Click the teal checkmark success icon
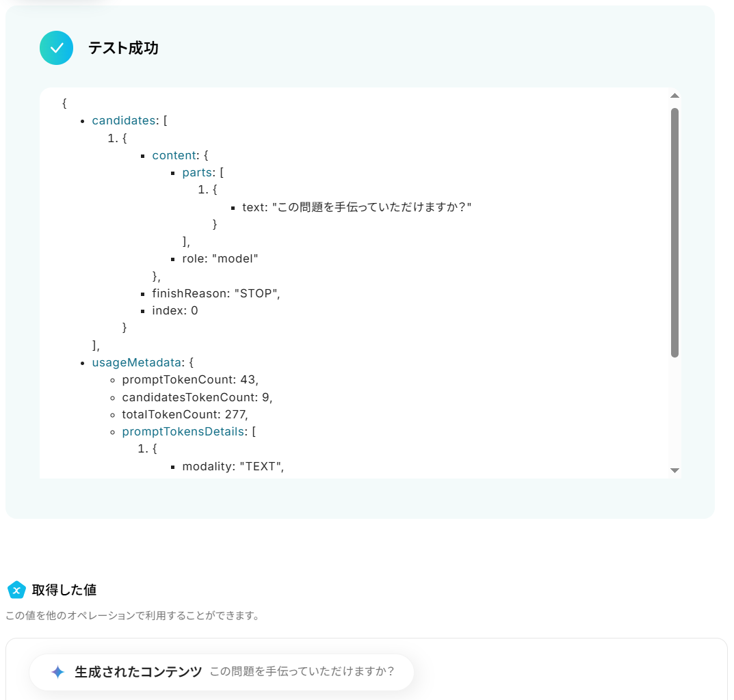This screenshot has height=700, width=734. (x=56, y=48)
